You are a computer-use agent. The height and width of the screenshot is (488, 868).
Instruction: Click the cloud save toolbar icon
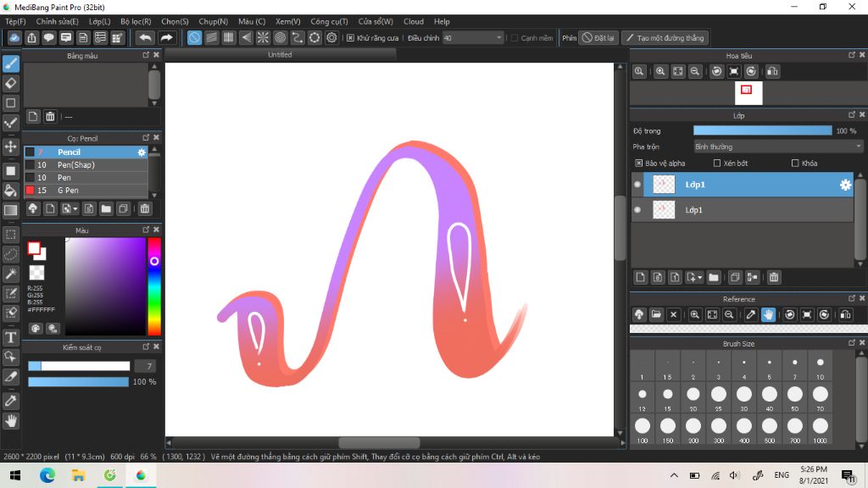pos(14,37)
